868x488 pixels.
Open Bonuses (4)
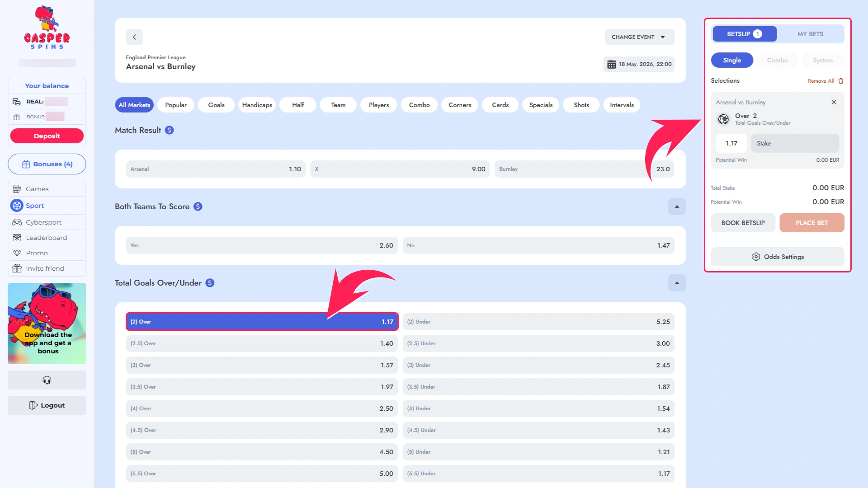click(x=47, y=164)
